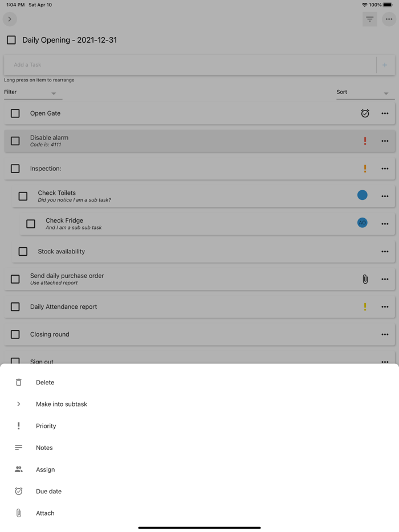This screenshot has width=399, height=532.
Task: Select Make into subtask from the menu
Action: point(62,404)
